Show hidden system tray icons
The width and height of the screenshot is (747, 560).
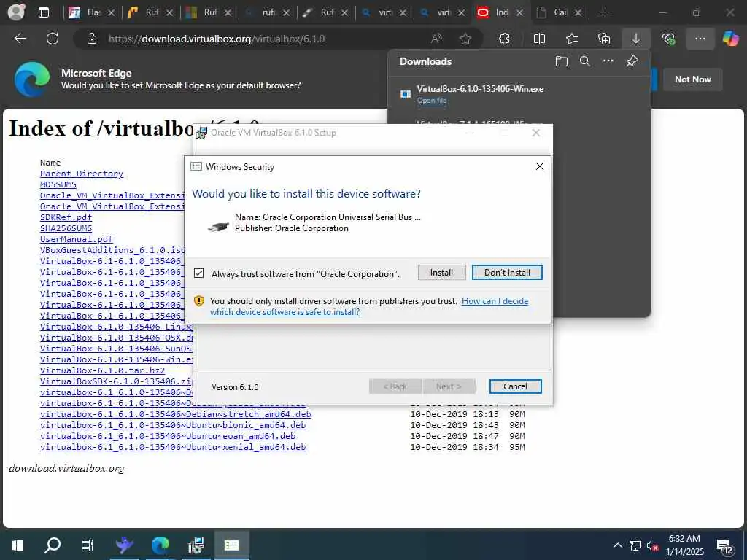tap(617, 545)
